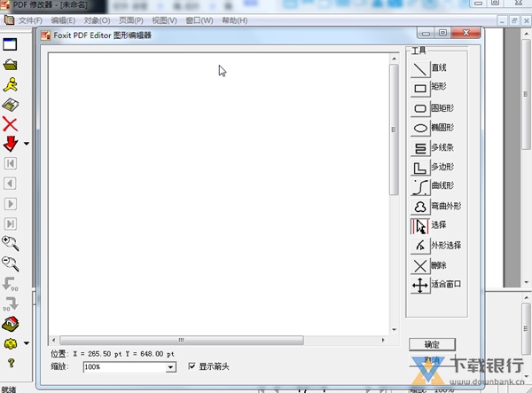Click the red down arrow icon
532x393 pixels.
10,144
